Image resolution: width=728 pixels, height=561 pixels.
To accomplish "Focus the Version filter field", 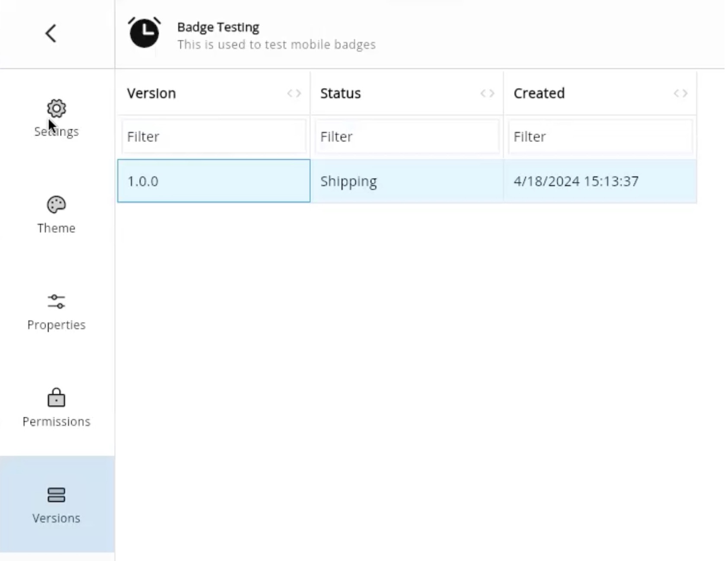I will [214, 137].
